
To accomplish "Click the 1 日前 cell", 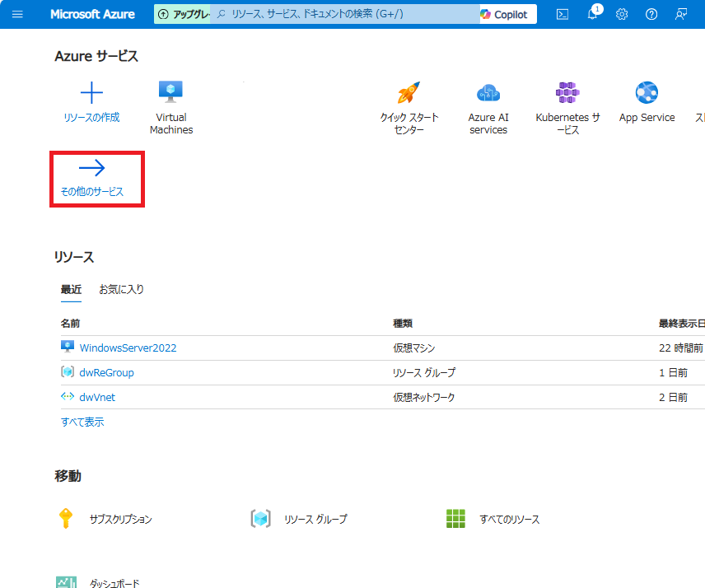I will click(x=673, y=373).
